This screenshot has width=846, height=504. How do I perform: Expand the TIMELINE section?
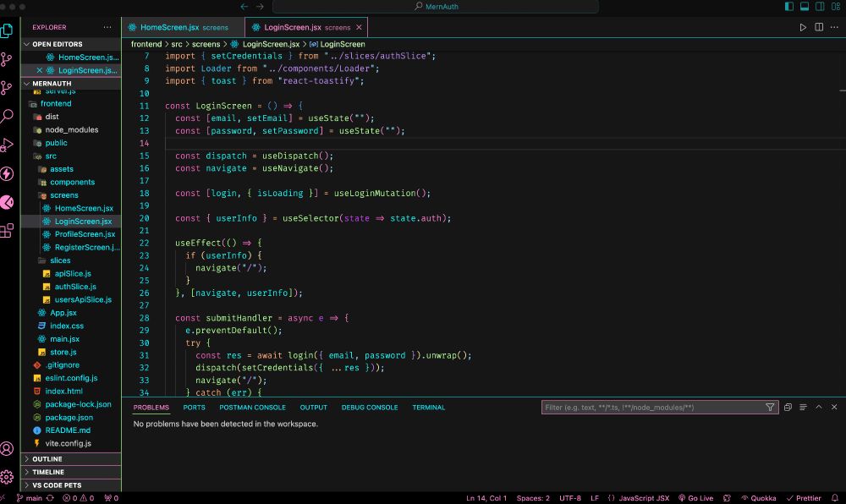[x=71, y=472]
